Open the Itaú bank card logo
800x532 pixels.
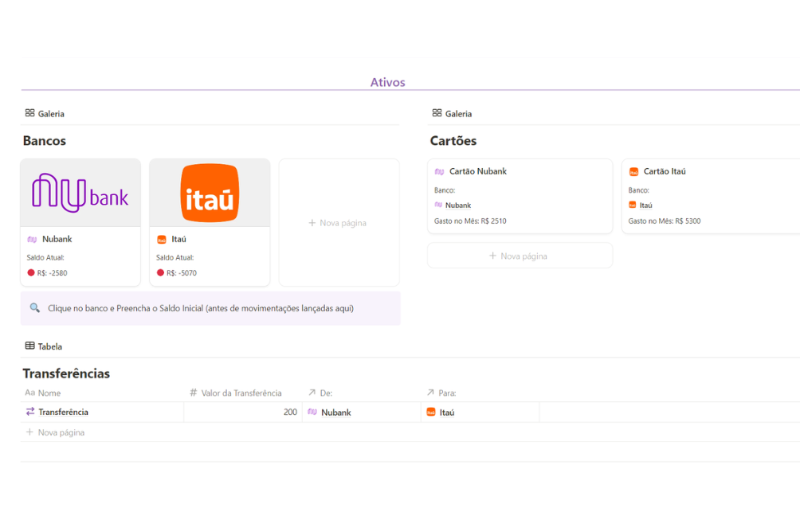tap(210, 193)
